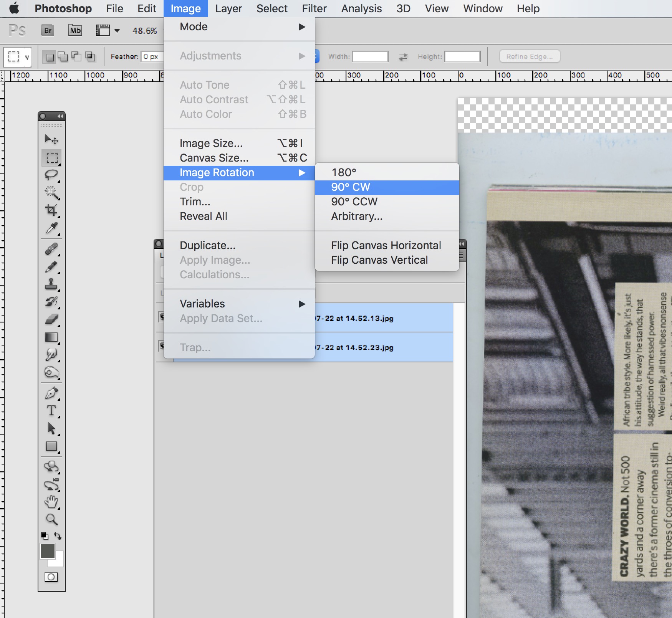
Task: Select the Lasso tool
Action: point(51,175)
